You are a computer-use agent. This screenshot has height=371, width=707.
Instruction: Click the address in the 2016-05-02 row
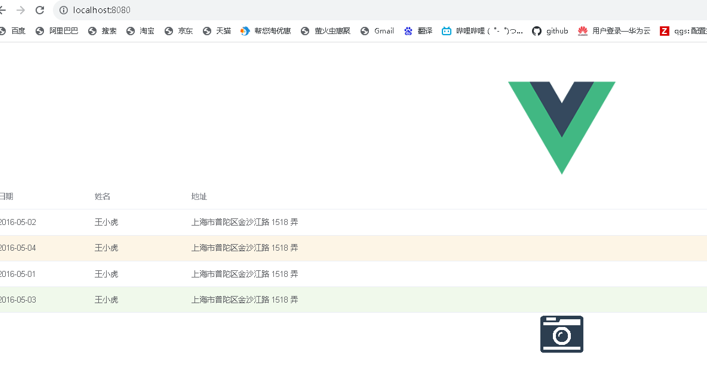[244, 222]
